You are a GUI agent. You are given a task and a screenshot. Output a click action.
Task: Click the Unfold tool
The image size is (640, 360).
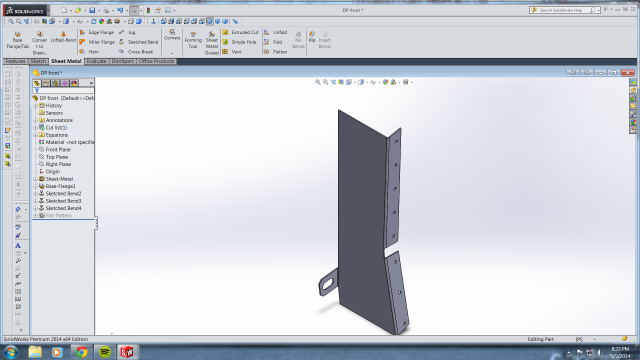click(x=276, y=32)
